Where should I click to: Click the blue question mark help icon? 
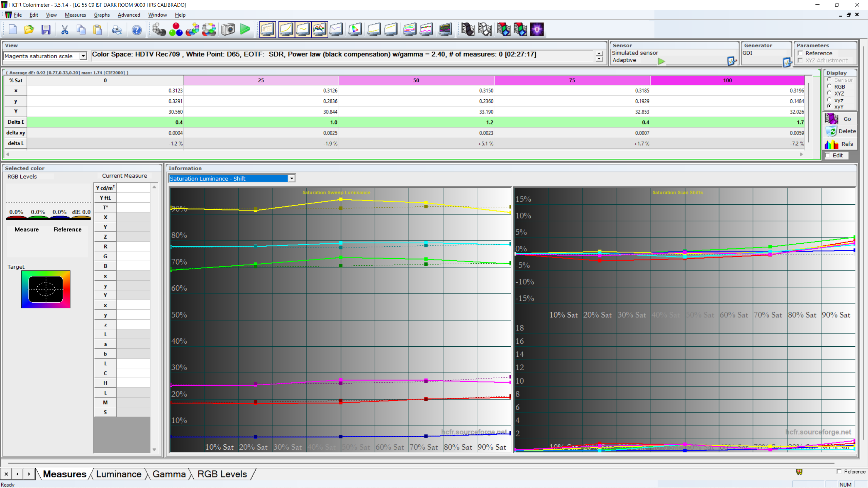(x=137, y=30)
